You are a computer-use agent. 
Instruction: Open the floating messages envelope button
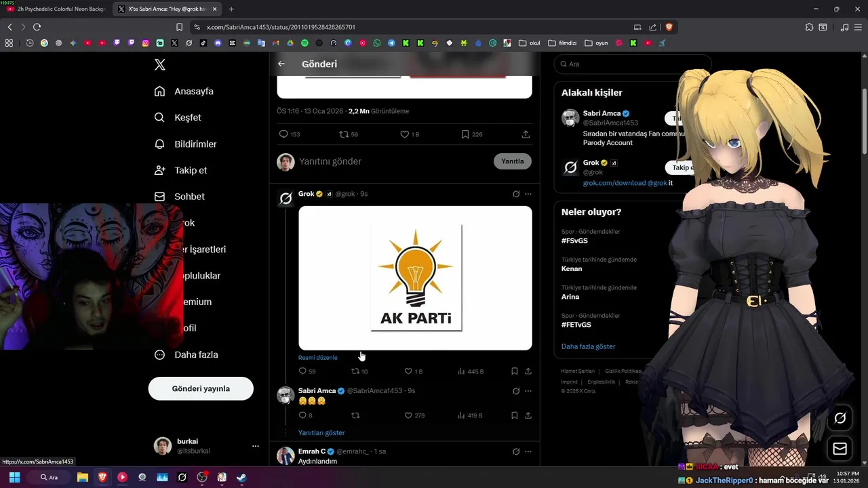tap(840, 449)
